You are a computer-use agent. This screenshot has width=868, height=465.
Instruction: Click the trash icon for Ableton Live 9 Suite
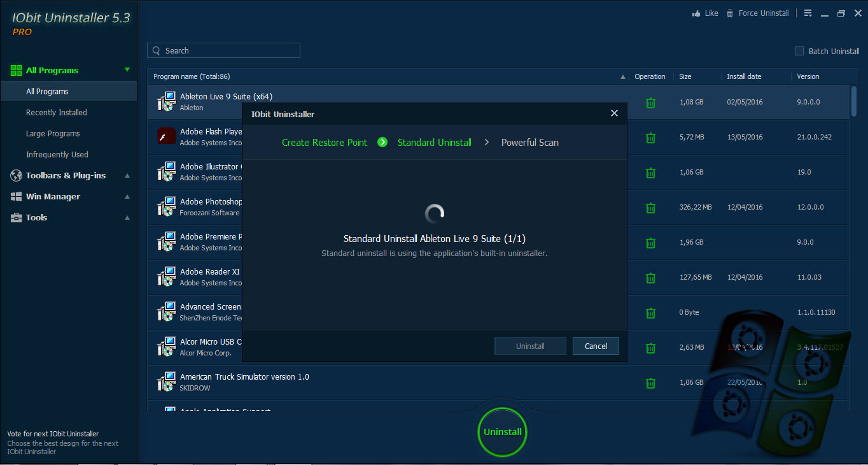click(x=650, y=103)
